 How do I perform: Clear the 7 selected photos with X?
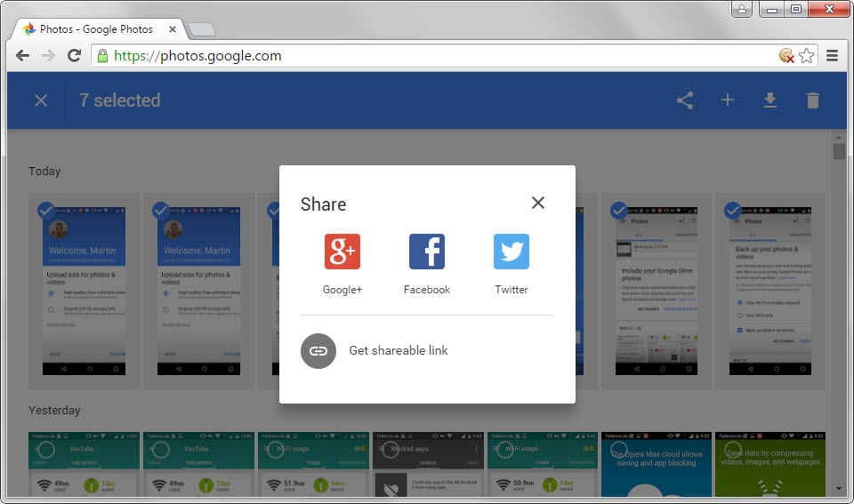(x=41, y=100)
